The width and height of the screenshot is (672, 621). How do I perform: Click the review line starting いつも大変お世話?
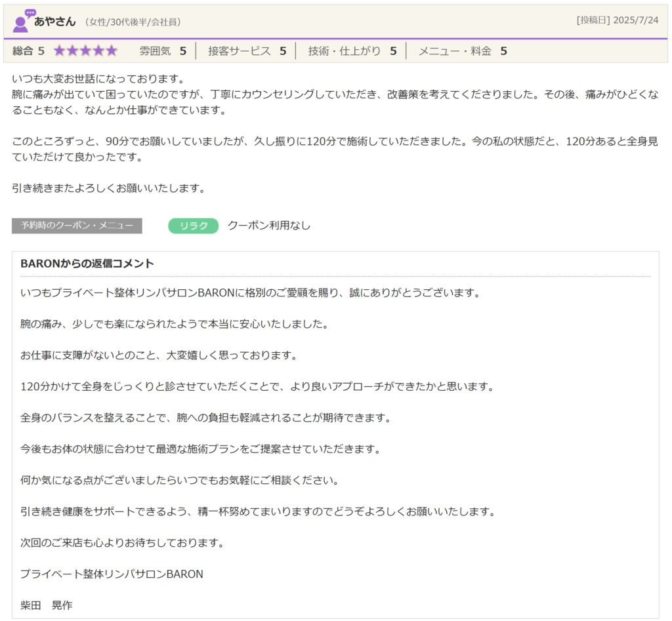(x=98, y=79)
